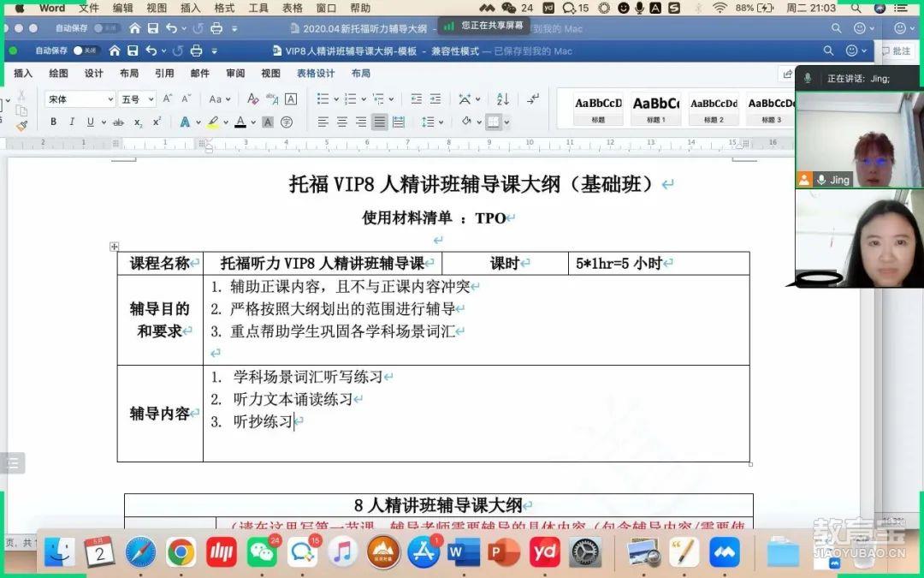924x578 pixels.
Task: Click the share icon beside the ribbon tabs
Action: point(787,74)
